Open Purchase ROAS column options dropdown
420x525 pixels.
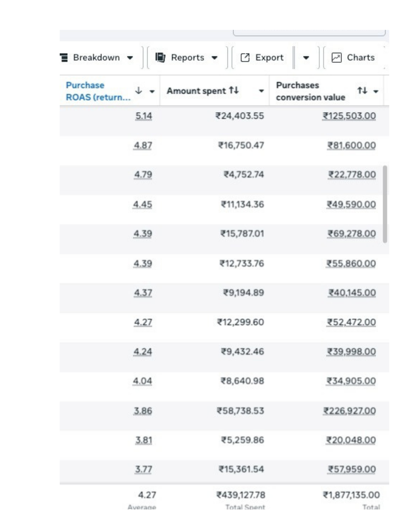[x=152, y=91]
